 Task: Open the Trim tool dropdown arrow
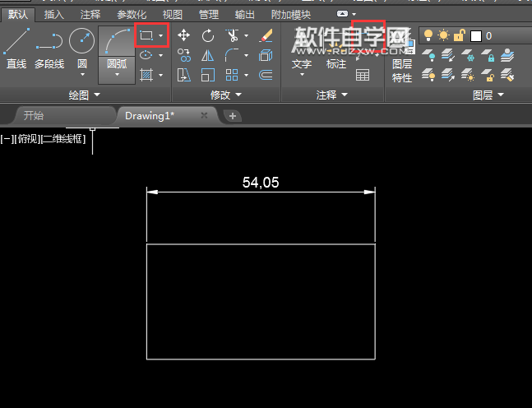[x=247, y=35]
